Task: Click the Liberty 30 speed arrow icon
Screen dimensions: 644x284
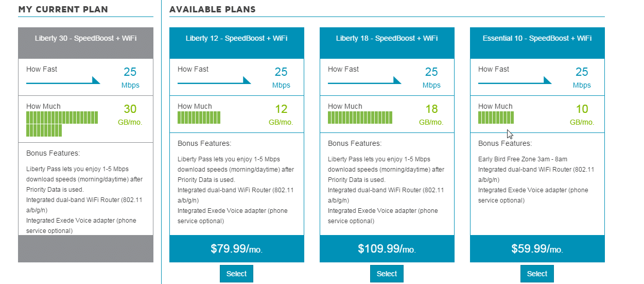Action: click(63, 81)
